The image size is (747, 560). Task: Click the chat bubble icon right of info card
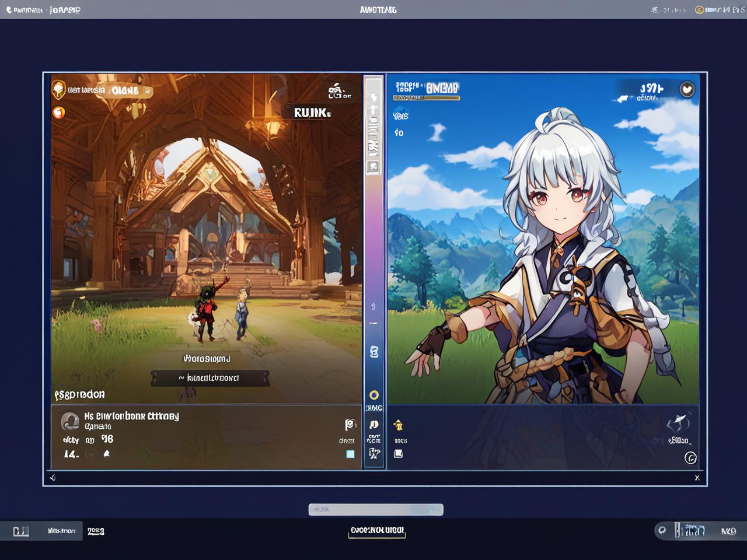click(350, 425)
